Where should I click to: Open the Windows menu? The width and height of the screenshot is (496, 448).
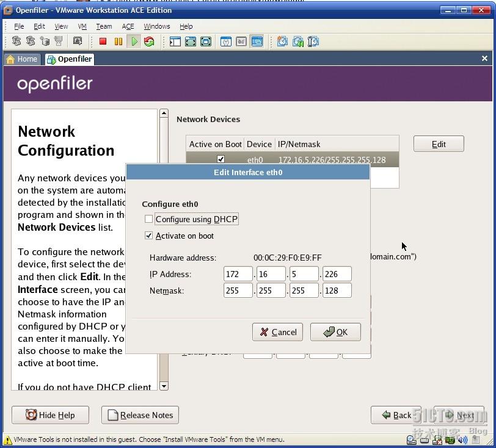157,26
